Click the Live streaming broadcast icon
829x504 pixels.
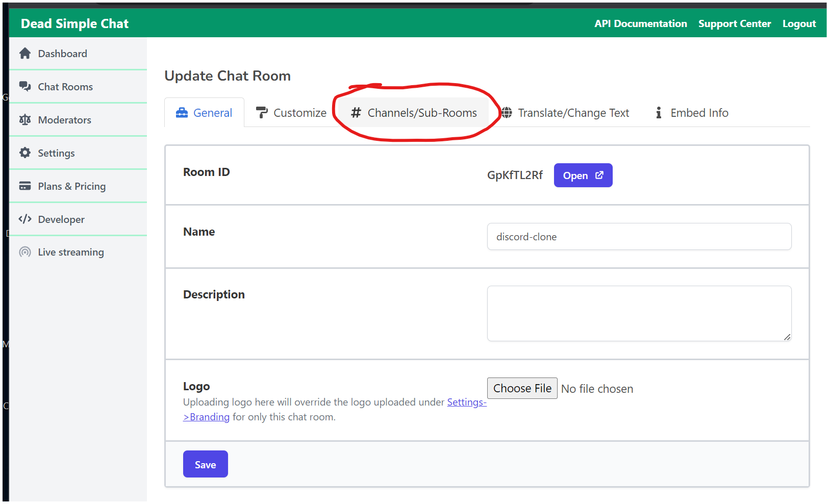point(25,252)
